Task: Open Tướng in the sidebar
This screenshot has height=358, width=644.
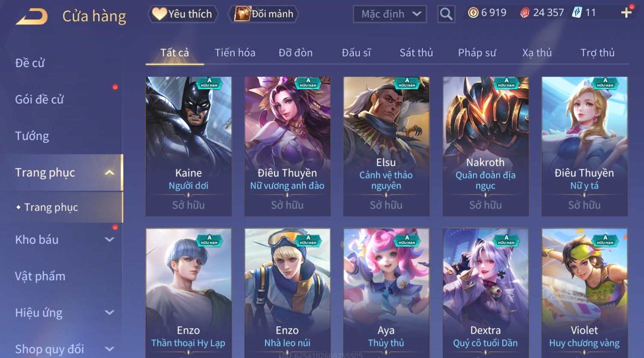Action: coord(32,136)
